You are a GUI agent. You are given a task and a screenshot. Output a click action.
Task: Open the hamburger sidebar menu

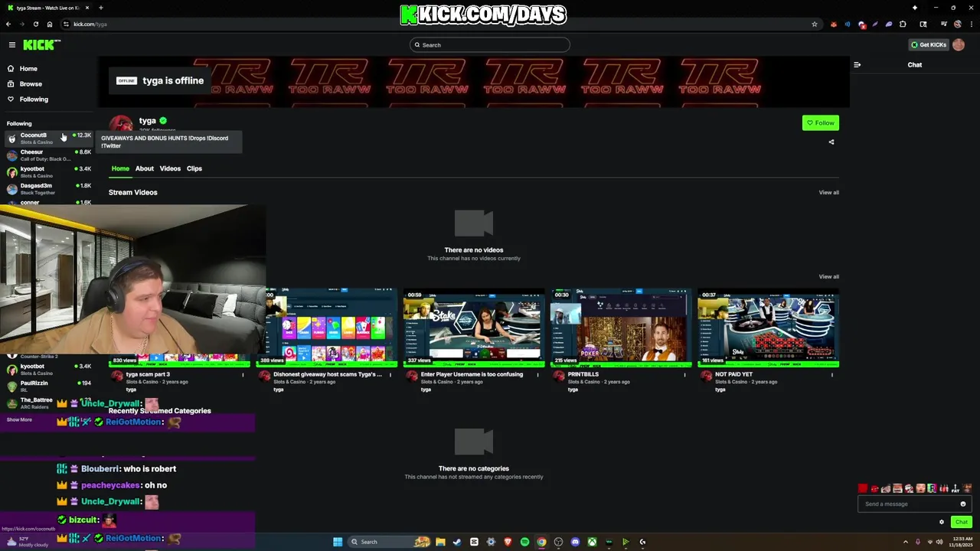pyautogui.click(x=12, y=45)
